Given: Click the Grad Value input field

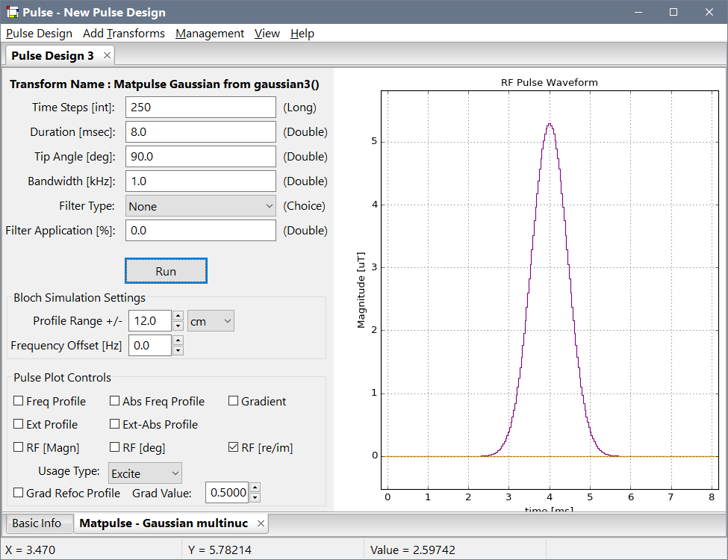Looking at the screenshot, I should [x=227, y=493].
